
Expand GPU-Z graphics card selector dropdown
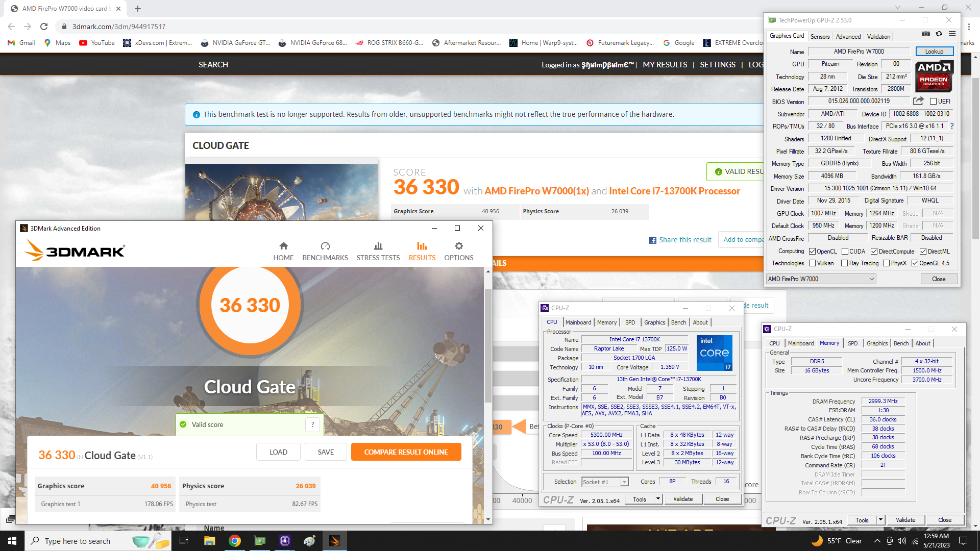click(872, 279)
